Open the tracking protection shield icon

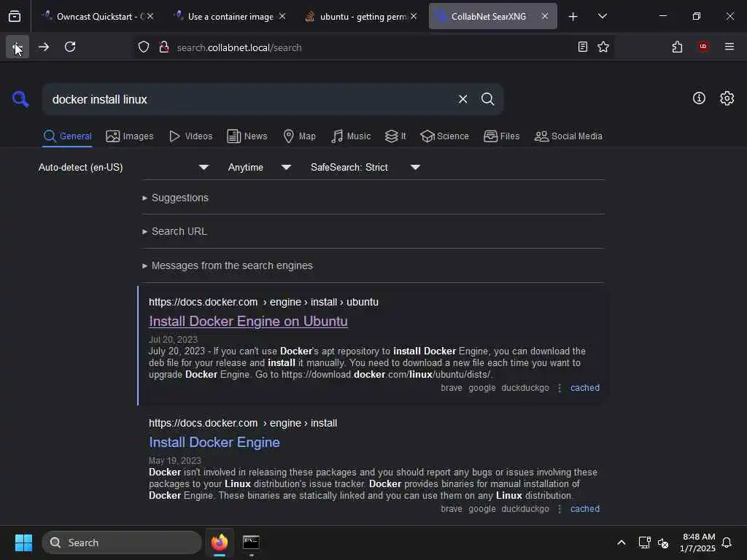(x=144, y=47)
